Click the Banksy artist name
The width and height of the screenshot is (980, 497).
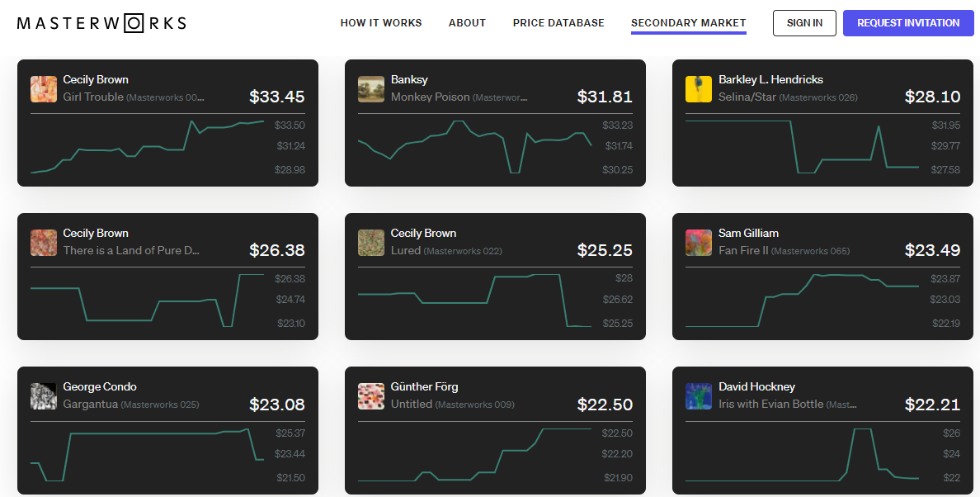pyautogui.click(x=409, y=79)
